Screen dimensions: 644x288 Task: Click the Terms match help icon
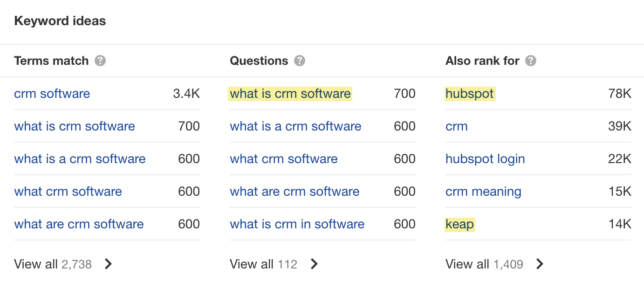pos(100,61)
